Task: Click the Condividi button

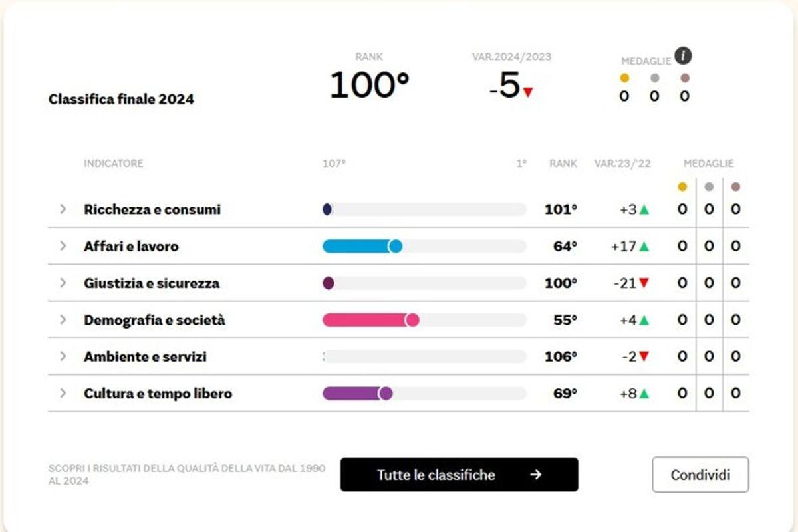Action: click(700, 475)
